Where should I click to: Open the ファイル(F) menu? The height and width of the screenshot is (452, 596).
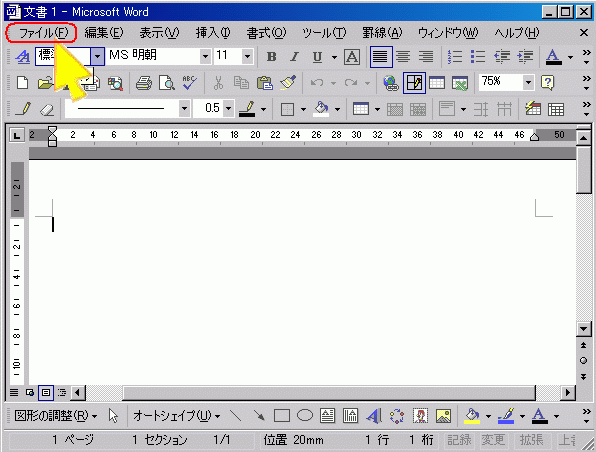tap(43, 33)
